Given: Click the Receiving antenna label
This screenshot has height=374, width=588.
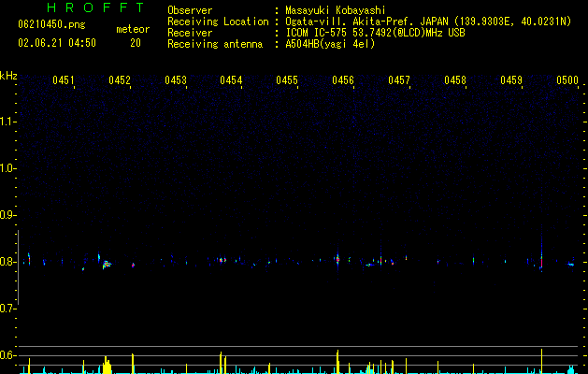Looking at the screenshot, I should coord(215,44).
